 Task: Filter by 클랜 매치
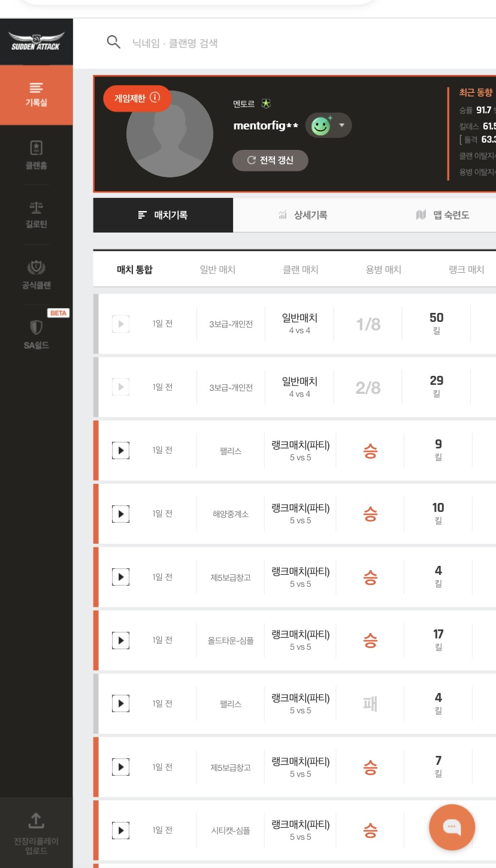pos(300,270)
